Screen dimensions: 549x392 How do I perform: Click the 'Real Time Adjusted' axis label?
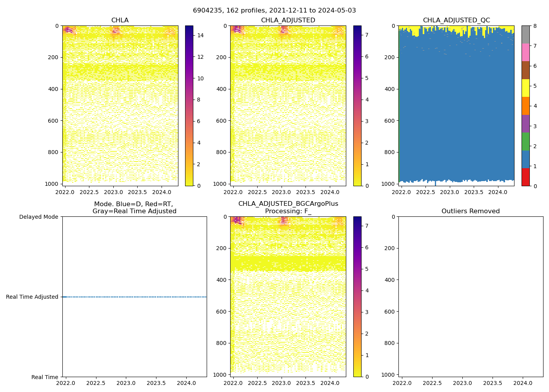(32, 297)
